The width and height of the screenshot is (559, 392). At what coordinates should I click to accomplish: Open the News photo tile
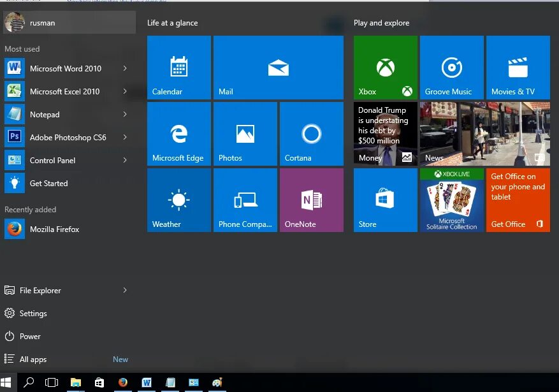485,134
